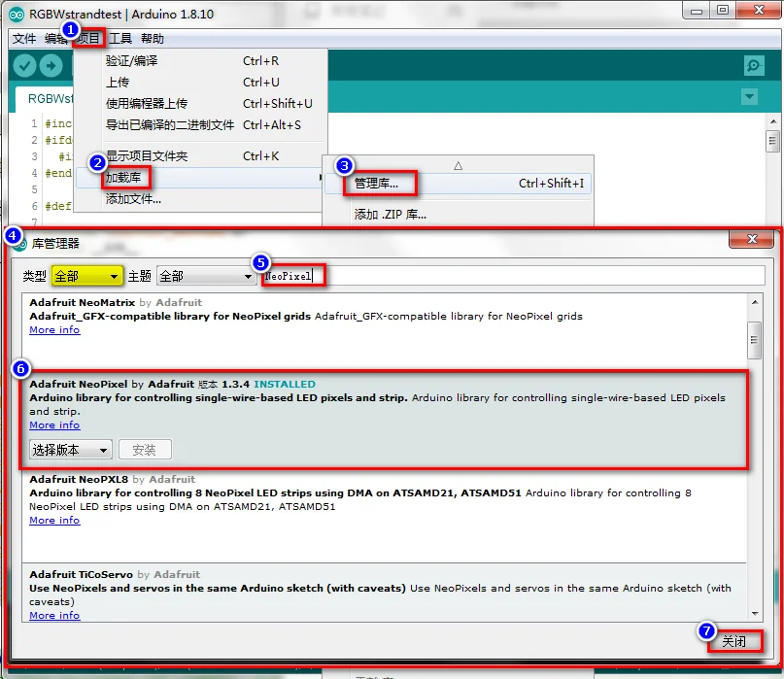The image size is (784, 679).
Task: Click the NeoPixel search field
Action: click(513, 276)
